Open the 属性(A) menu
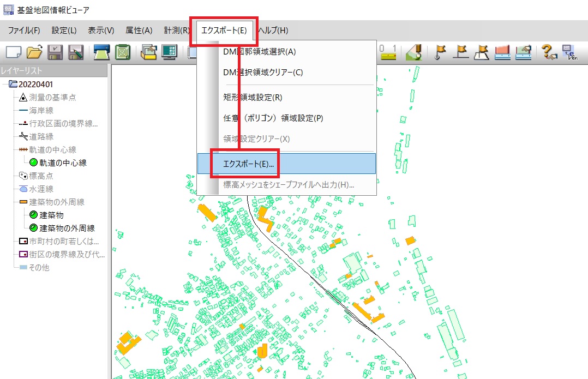This screenshot has width=588, height=379. click(139, 31)
